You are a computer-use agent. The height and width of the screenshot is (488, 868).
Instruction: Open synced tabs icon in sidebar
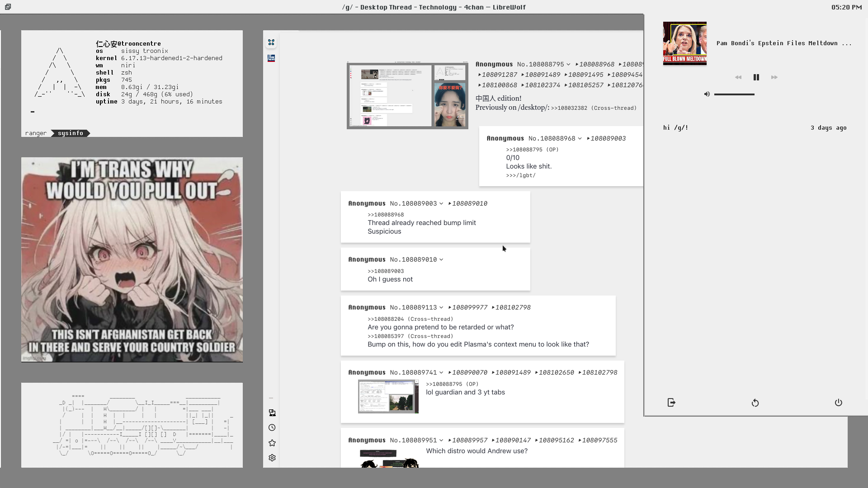point(272,413)
